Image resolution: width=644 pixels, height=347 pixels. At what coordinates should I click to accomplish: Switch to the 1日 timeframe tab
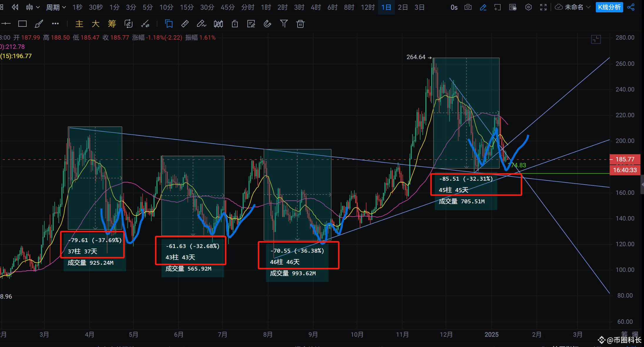386,7
